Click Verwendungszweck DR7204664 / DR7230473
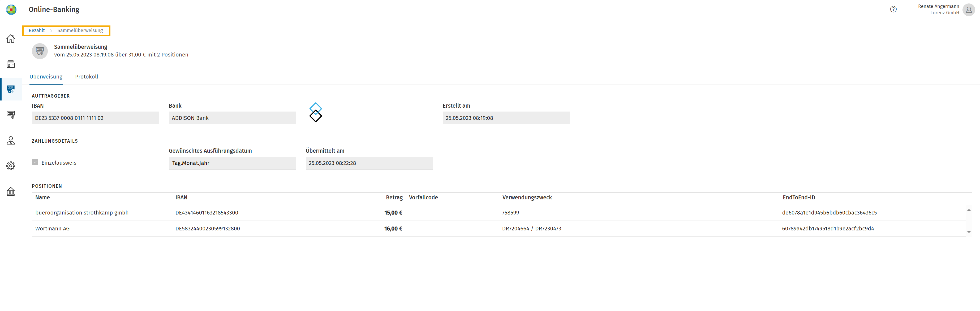This screenshot has height=311, width=980. pyautogui.click(x=531, y=229)
